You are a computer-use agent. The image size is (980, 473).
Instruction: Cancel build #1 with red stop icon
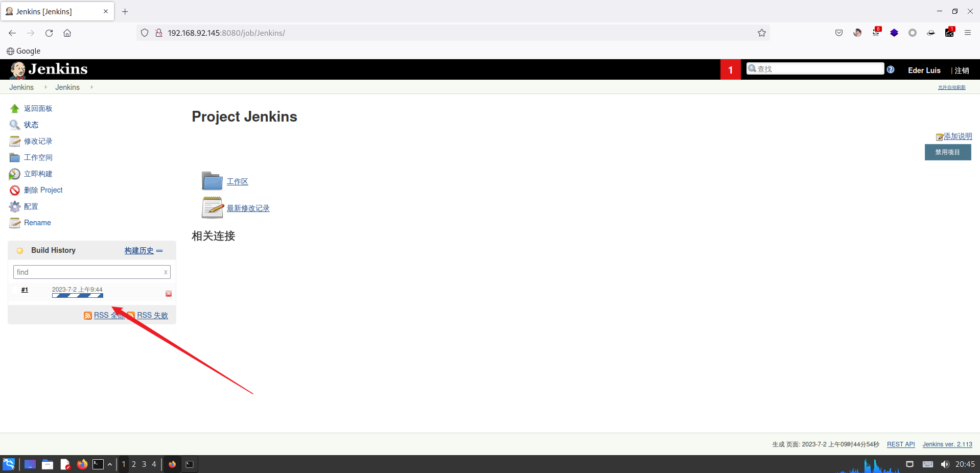point(169,294)
